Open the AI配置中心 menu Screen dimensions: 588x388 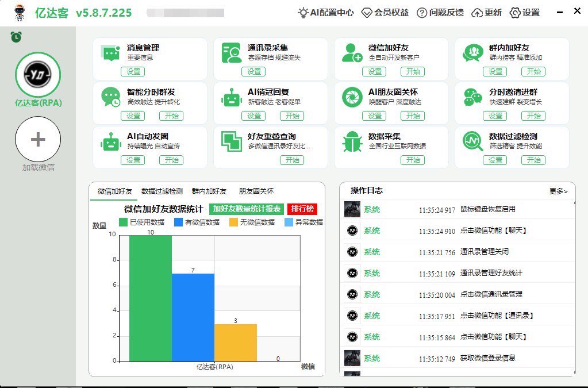click(x=325, y=13)
